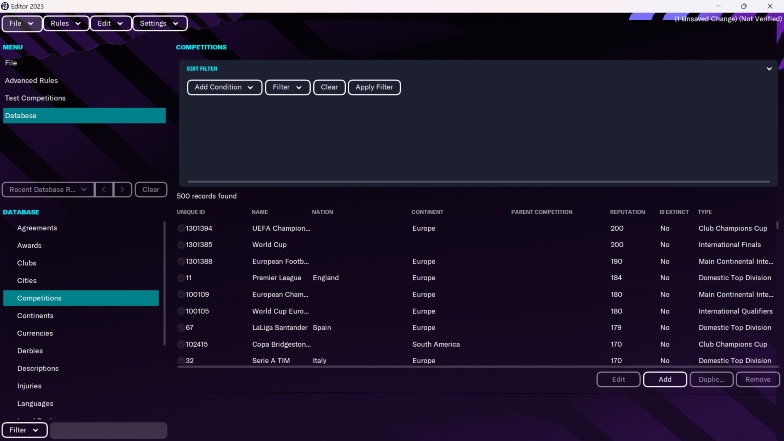The height and width of the screenshot is (441, 784).
Task: Select File in the left menu
Action: 84,63
